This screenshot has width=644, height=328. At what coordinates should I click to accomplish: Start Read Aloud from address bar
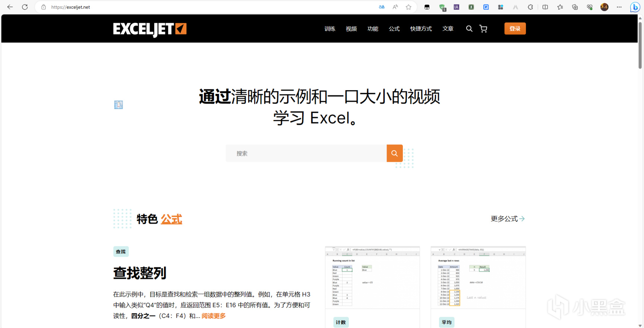pyautogui.click(x=395, y=7)
